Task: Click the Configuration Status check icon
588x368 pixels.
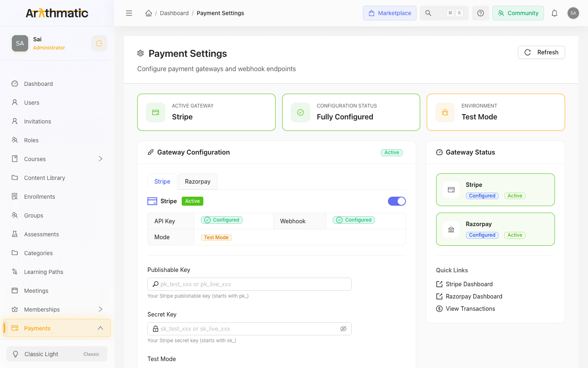Action: point(301,112)
